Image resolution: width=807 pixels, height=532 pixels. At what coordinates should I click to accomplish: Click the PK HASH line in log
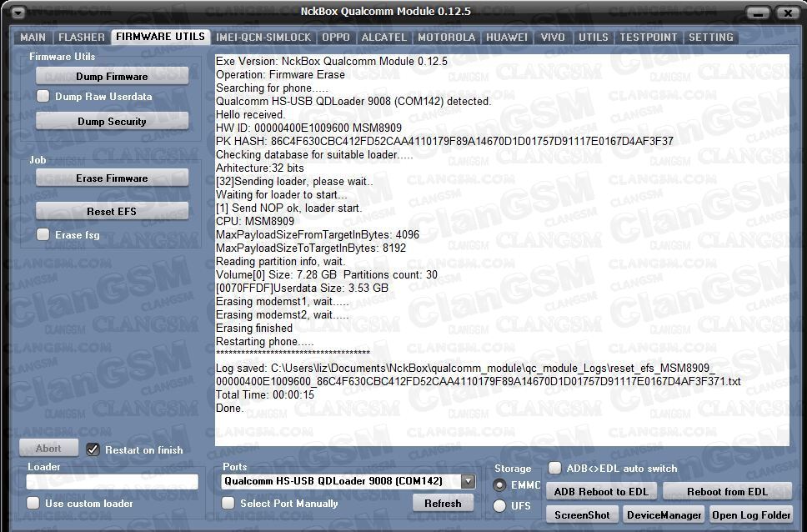444,141
